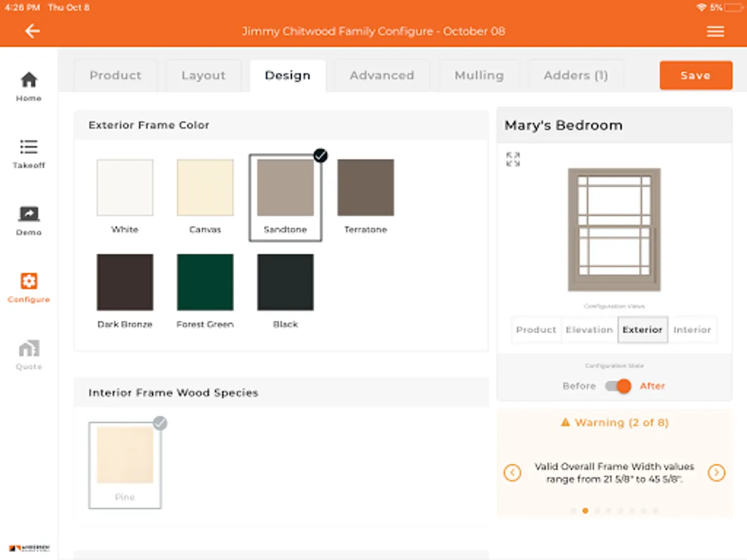
Task: Expand the window preview to fullscreen
Action: [513, 159]
